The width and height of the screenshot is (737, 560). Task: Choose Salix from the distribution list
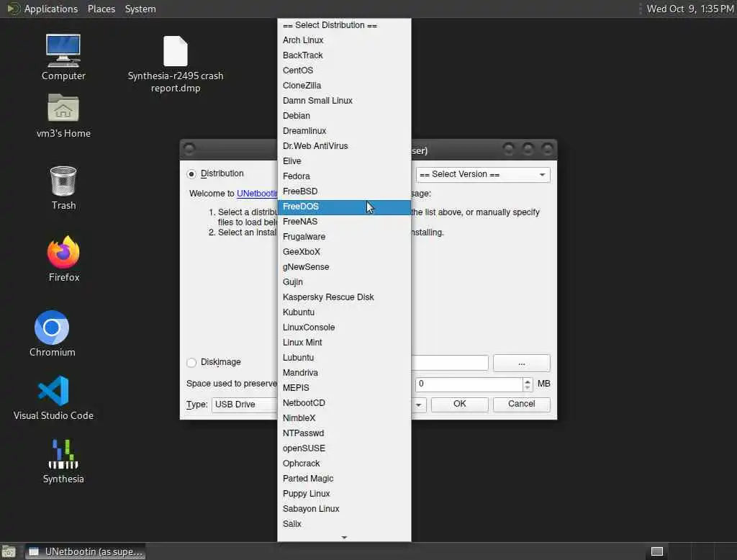click(x=344, y=524)
